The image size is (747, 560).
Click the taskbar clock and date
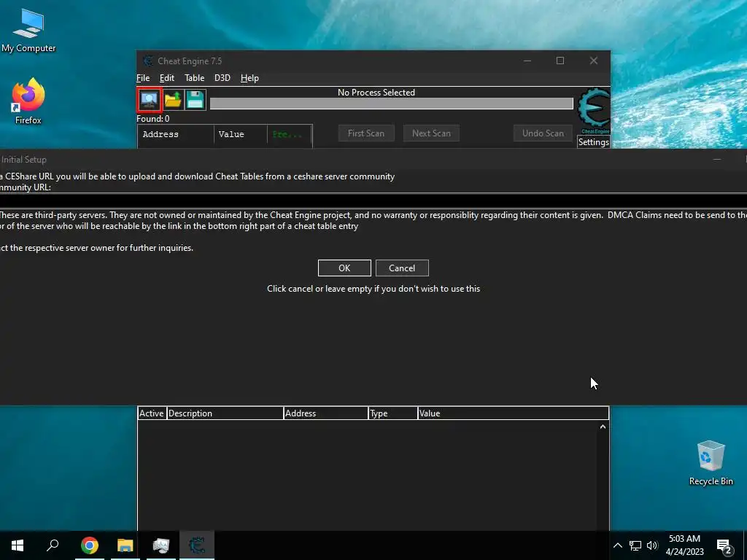[x=684, y=545]
